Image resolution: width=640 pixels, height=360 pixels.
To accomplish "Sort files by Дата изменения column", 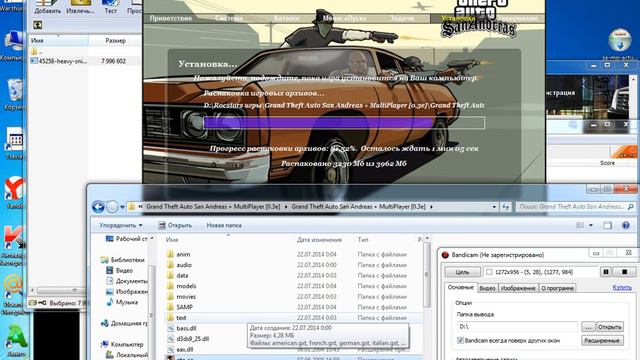I will [319, 240].
